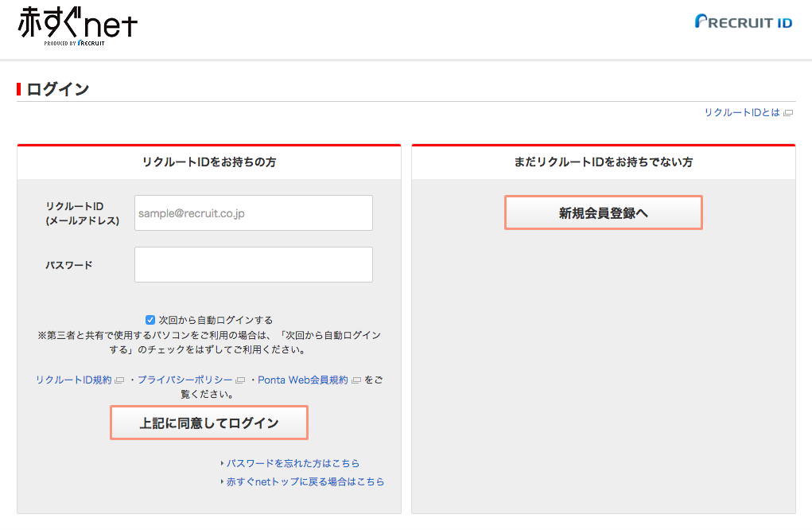
Task: Open 赤すぐnetトップに戻る場合はこちら link
Action: click(305, 481)
